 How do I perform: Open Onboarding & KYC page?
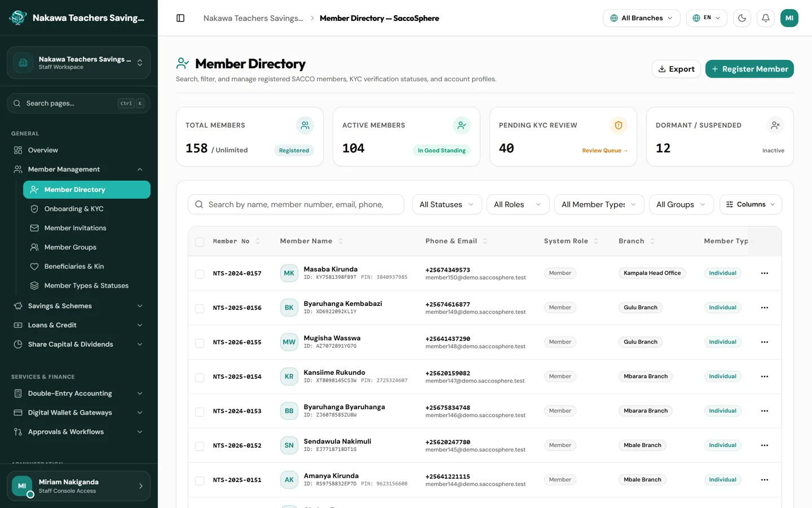pyautogui.click(x=87, y=209)
